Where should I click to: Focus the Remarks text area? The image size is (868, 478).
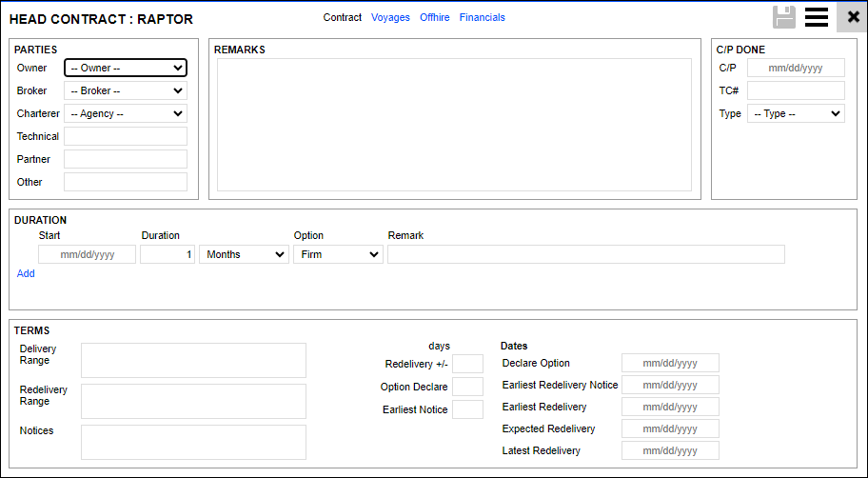point(454,125)
